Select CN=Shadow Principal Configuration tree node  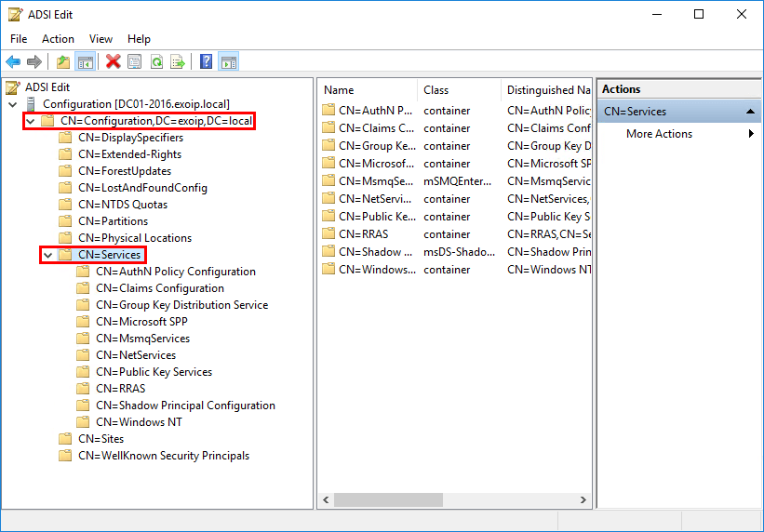click(185, 406)
